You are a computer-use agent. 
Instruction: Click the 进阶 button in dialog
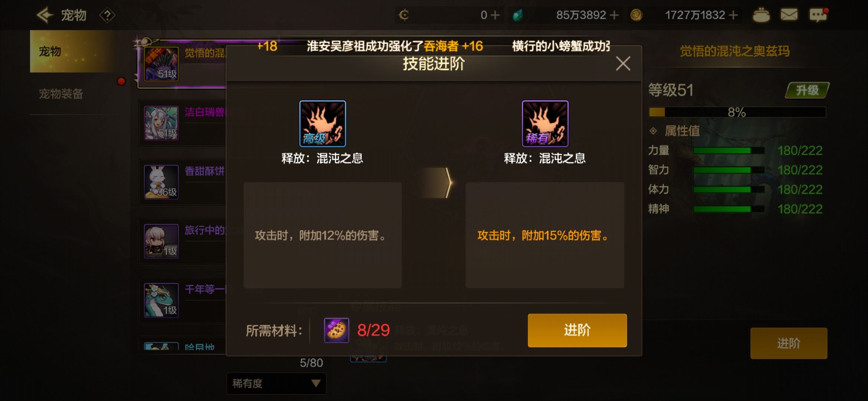tap(577, 330)
